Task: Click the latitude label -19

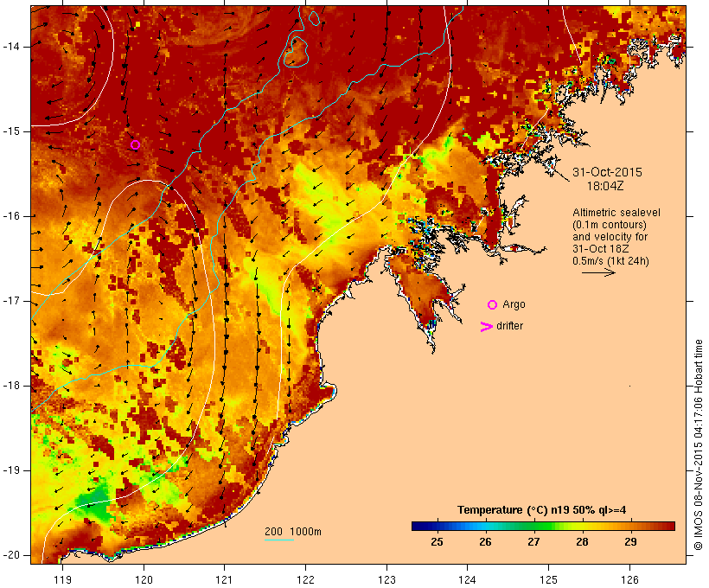Action: 10,470
